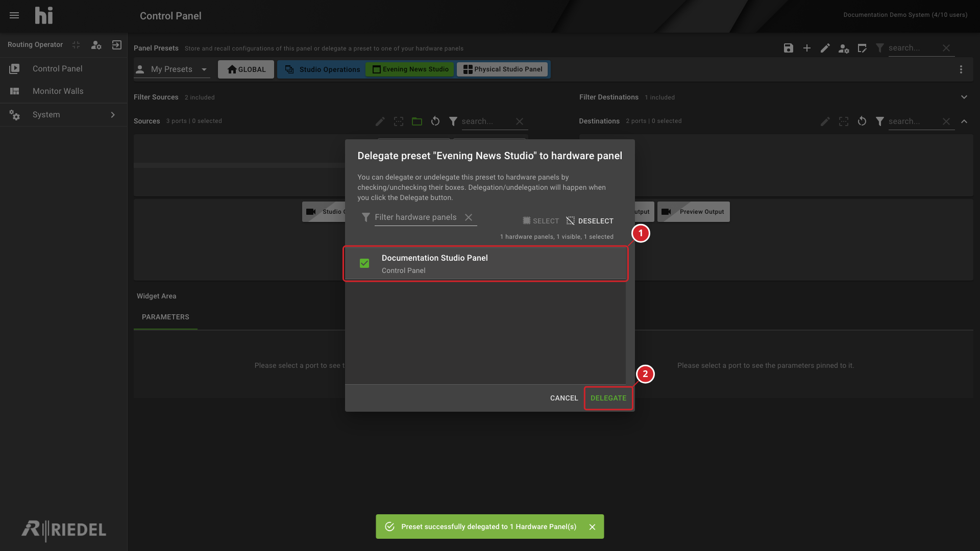The height and width of the screenshot is (551, 980).
Task: Open the hamburger navigation menu
Action: tap(14, 15)
